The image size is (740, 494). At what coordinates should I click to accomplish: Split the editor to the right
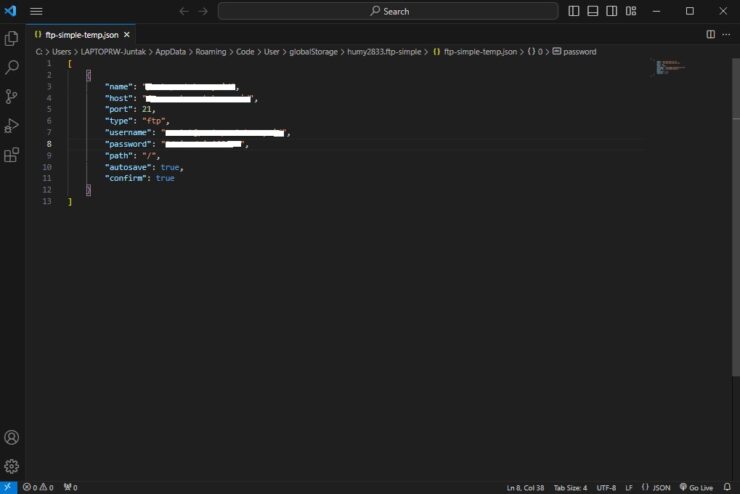point(710,34)
